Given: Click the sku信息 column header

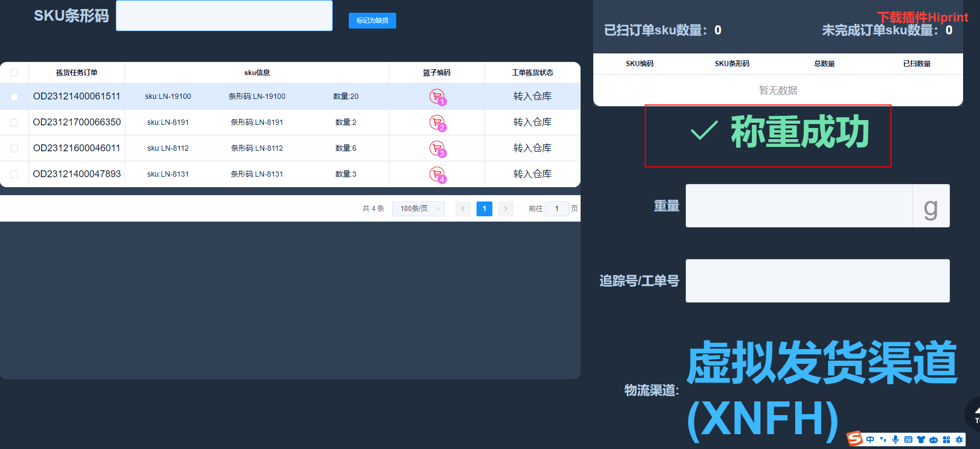Looking at the screenshot, I should coord(257,72).
